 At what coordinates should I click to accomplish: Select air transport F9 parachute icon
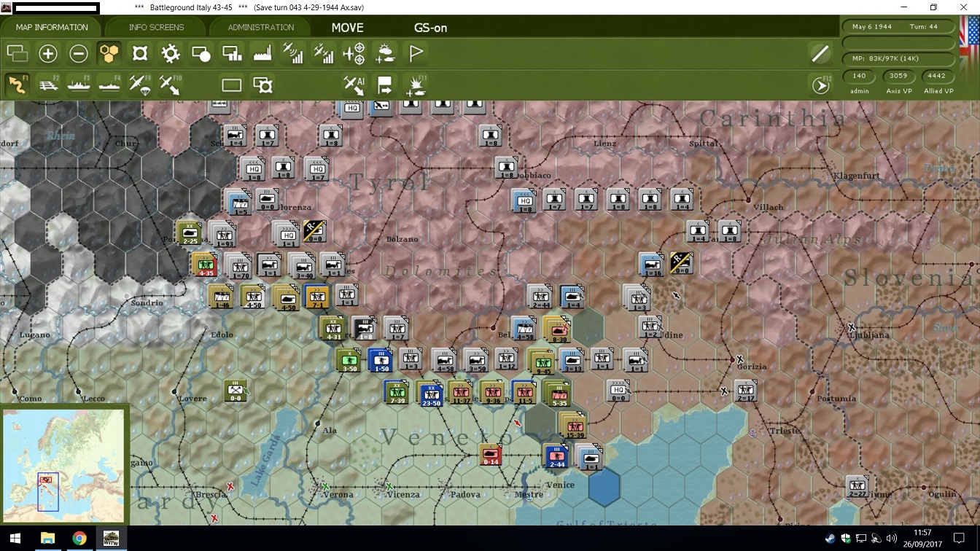[140, 85]
